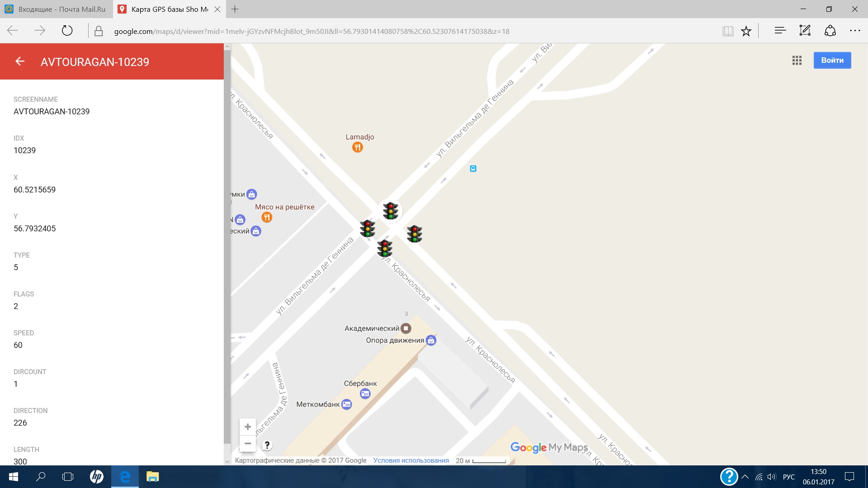Open a new browser tab

tap(235, 9)
